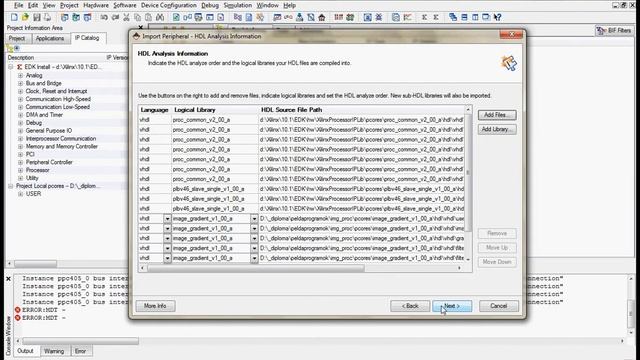640x360 pixels.
Task: Open language dropdown for row ending vhdl\ima
Action: [167, 229]
